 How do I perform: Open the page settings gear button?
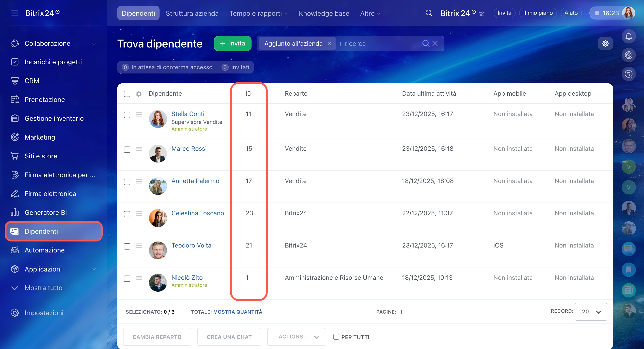(605, 43)
